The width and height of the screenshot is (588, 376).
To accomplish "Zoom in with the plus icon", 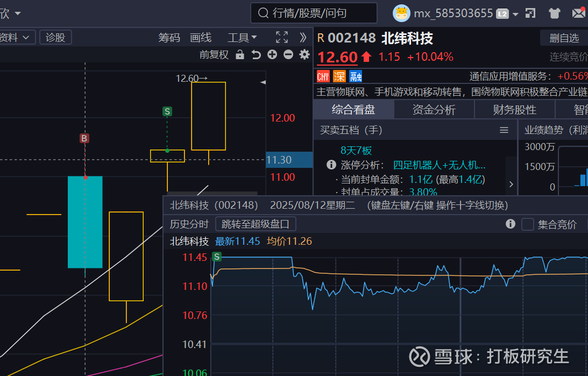I will pyautogui.click(x=272, y=55).
